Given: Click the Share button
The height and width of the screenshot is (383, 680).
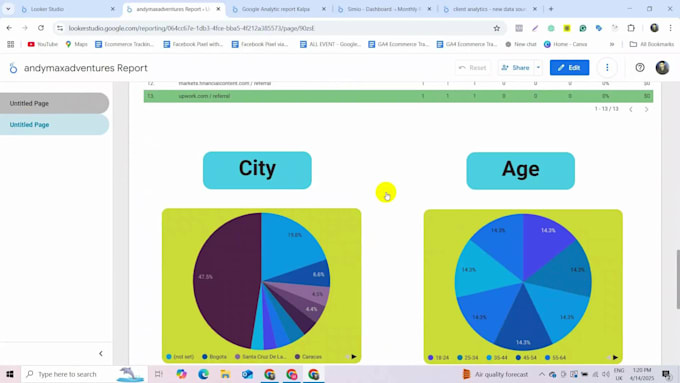Looking at the screenshot, I should coord(516,68).
